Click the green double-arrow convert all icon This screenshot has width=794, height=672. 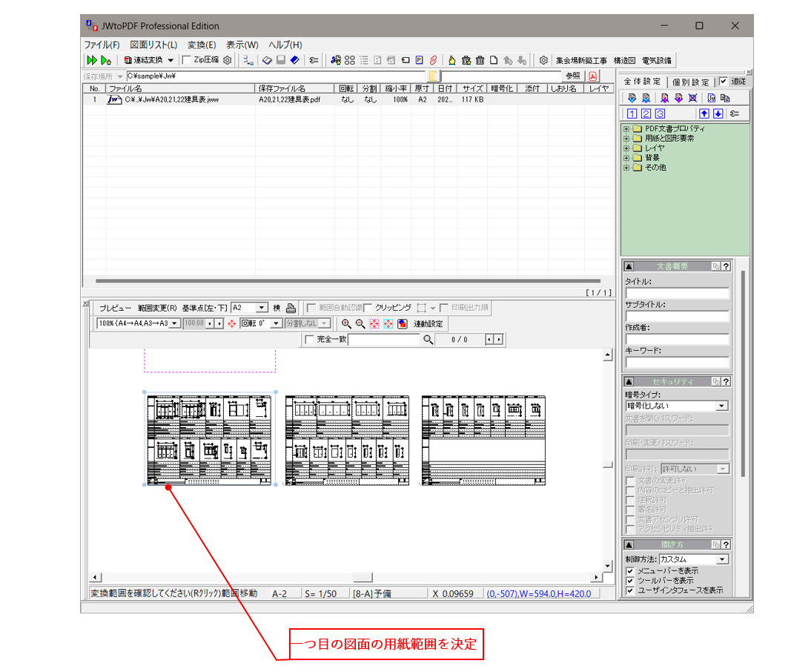[92, 60]
